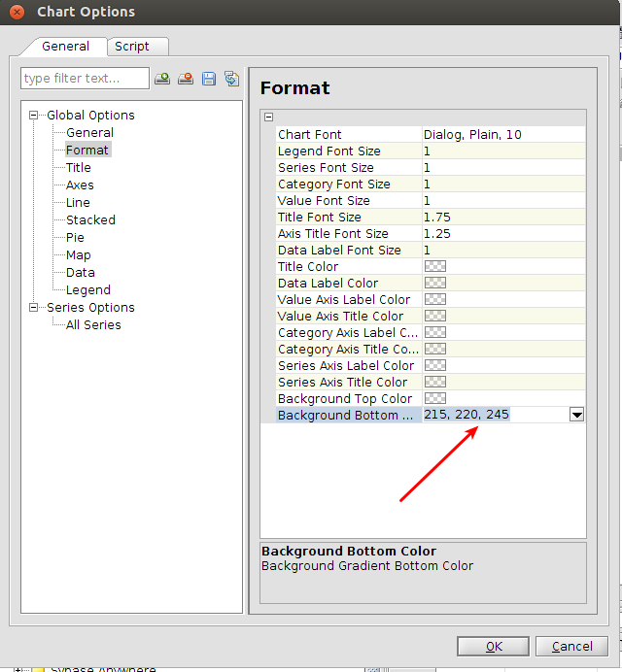
Task: Collapse the Global Options tree node
Action: tap(33, 115)
